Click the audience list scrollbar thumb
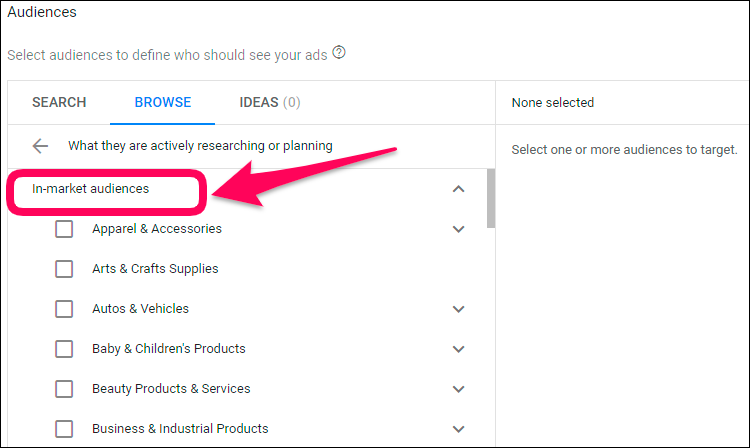 click(x=491, y=198)
